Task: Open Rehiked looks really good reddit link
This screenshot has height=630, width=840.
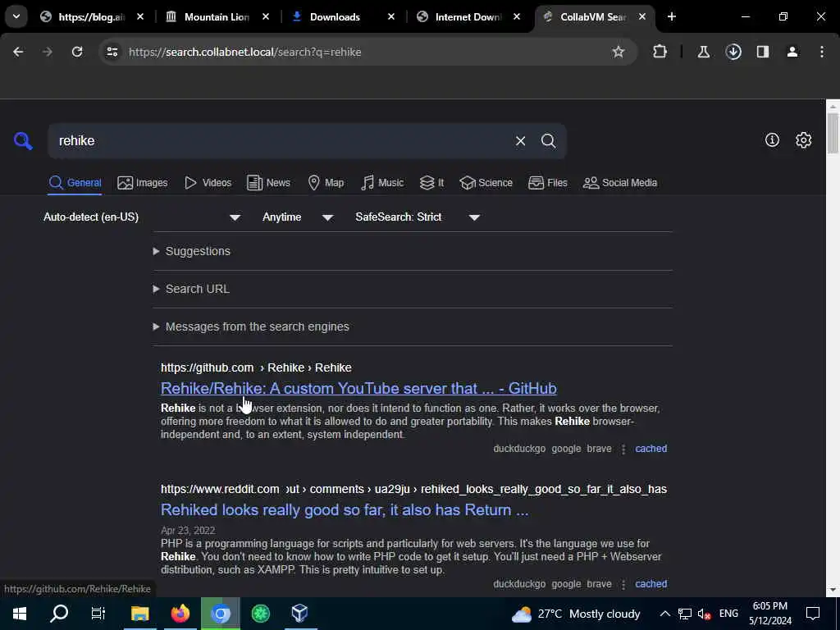Action: click(345, 510)
